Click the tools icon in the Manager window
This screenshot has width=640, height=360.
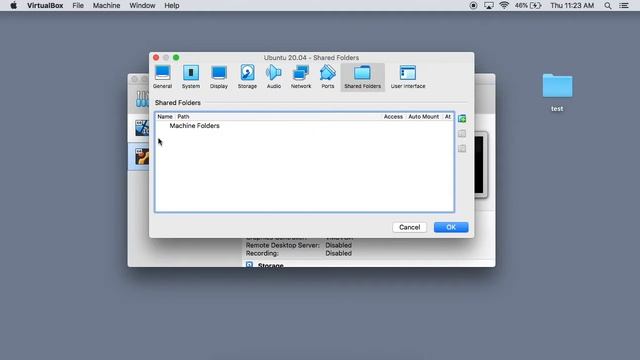(141, 99)
